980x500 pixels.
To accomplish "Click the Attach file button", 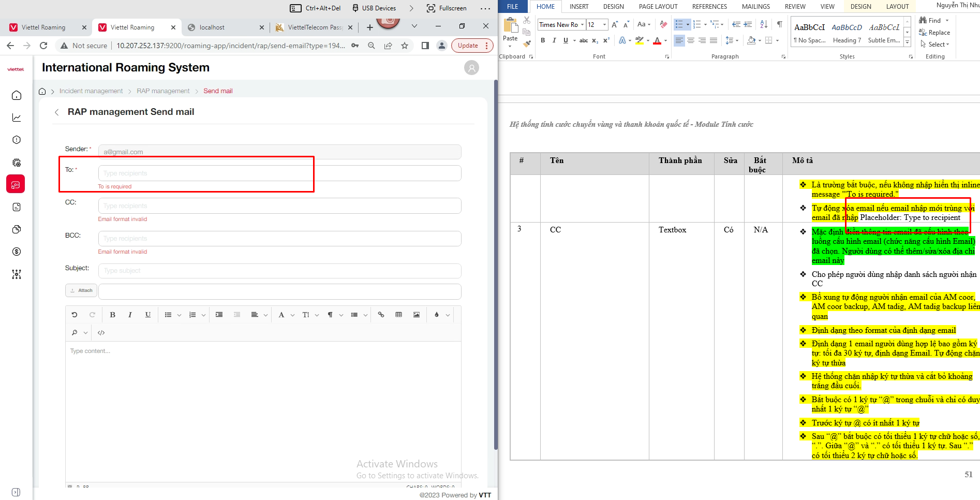I will pyautogui.click(x=81, y=290).
